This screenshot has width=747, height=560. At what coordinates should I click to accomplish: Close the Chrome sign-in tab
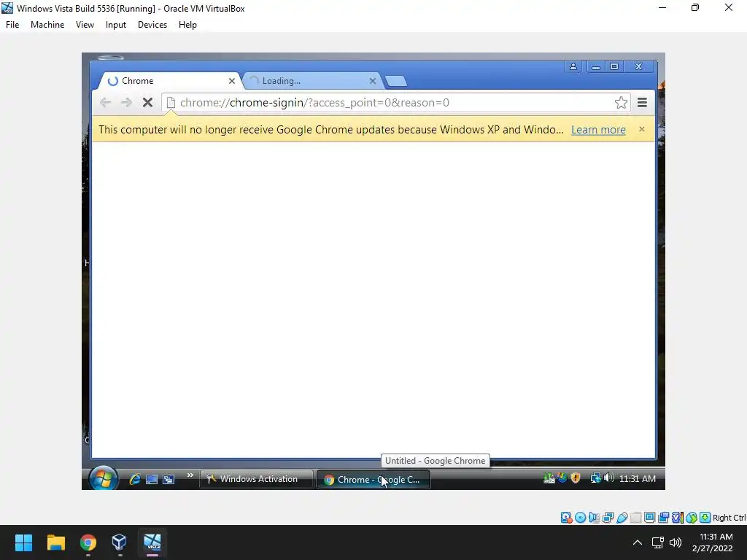231,81
